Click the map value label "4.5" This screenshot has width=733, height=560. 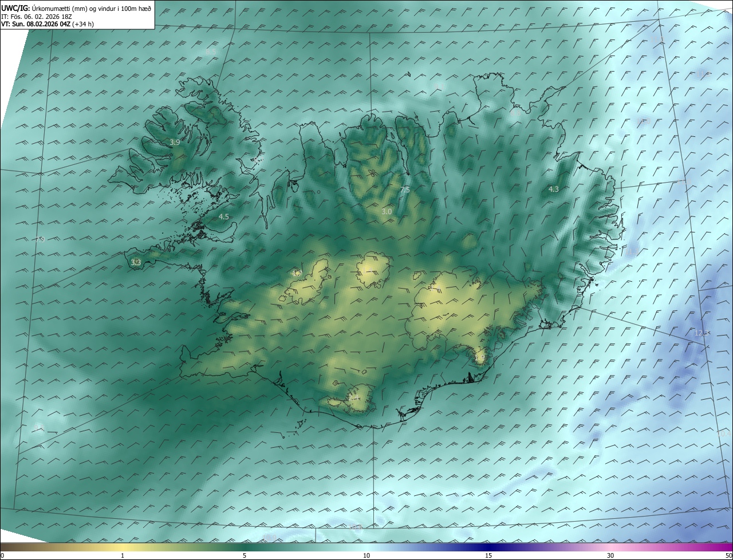(x=224, y=216)
